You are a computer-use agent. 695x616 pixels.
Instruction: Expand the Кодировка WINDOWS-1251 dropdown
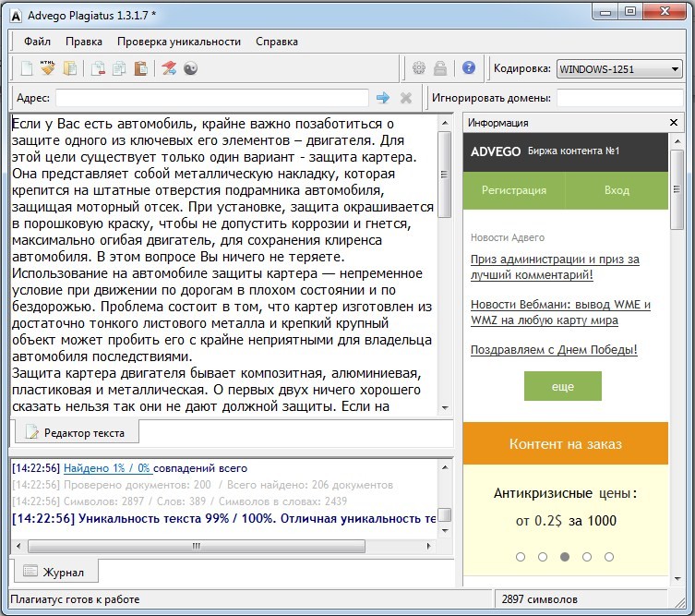pyautogui.click(x=619, y=69)
